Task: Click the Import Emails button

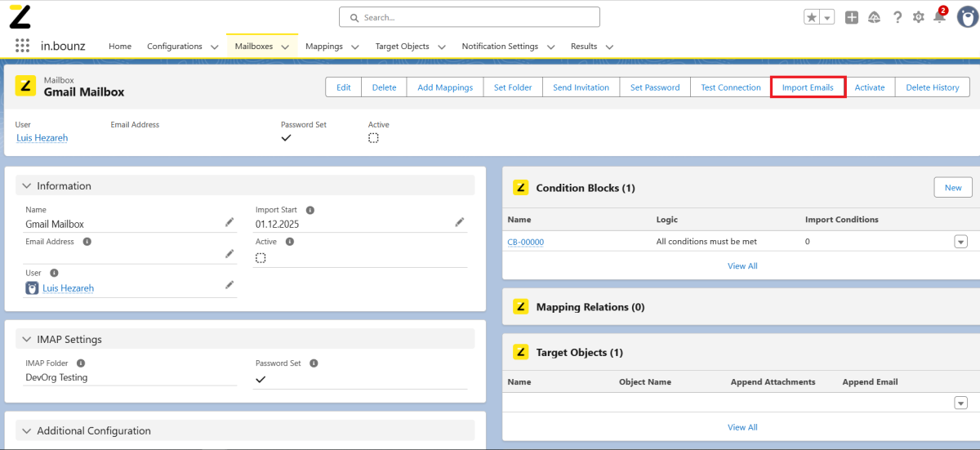Action: [x=808, y=87]
